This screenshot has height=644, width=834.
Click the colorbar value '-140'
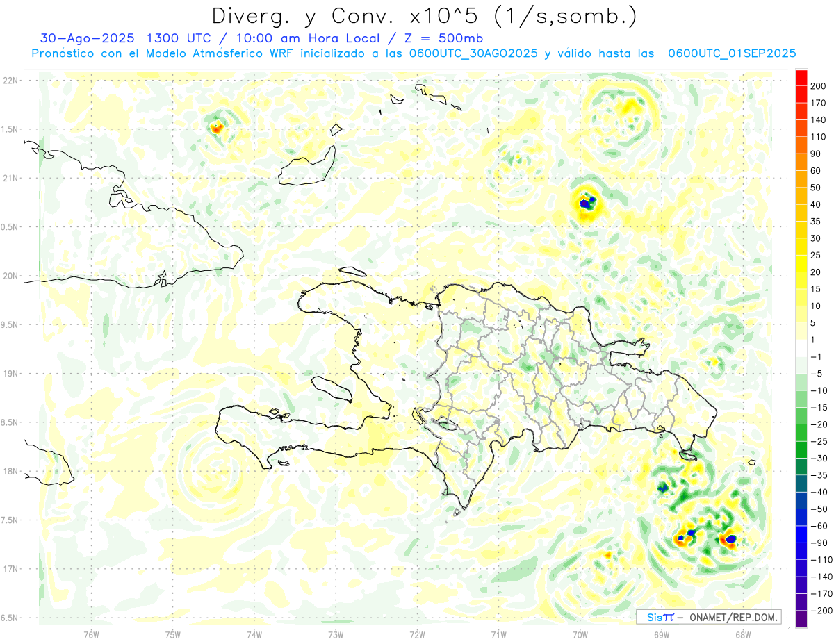tap(822, 577)
